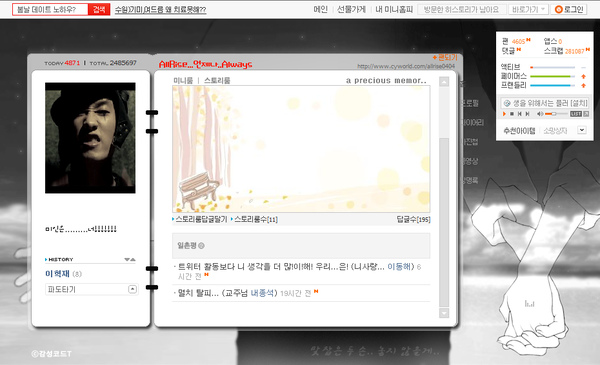Open commenter name 이동해

399,267
